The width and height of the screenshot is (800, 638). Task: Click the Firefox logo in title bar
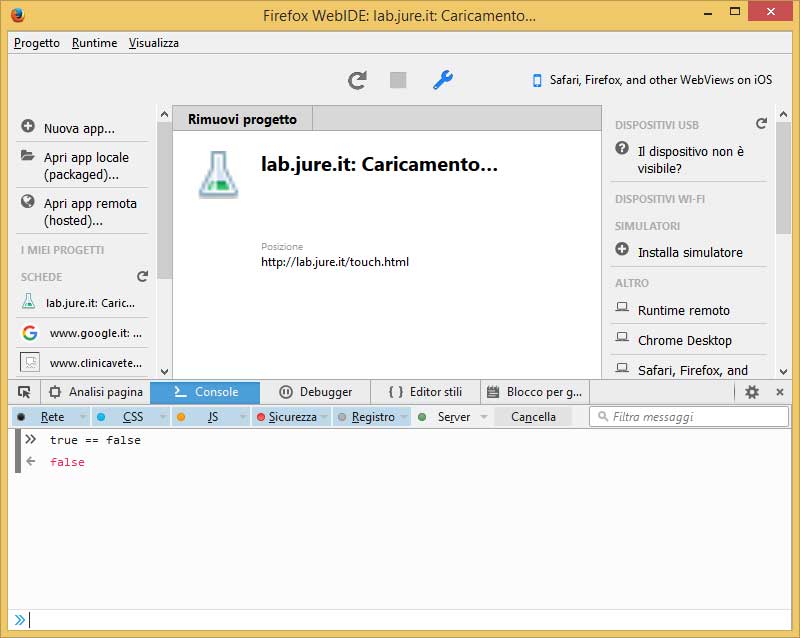[18, 15]
